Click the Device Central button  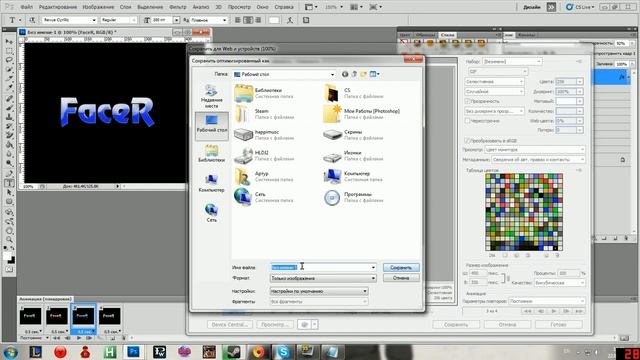229,324
